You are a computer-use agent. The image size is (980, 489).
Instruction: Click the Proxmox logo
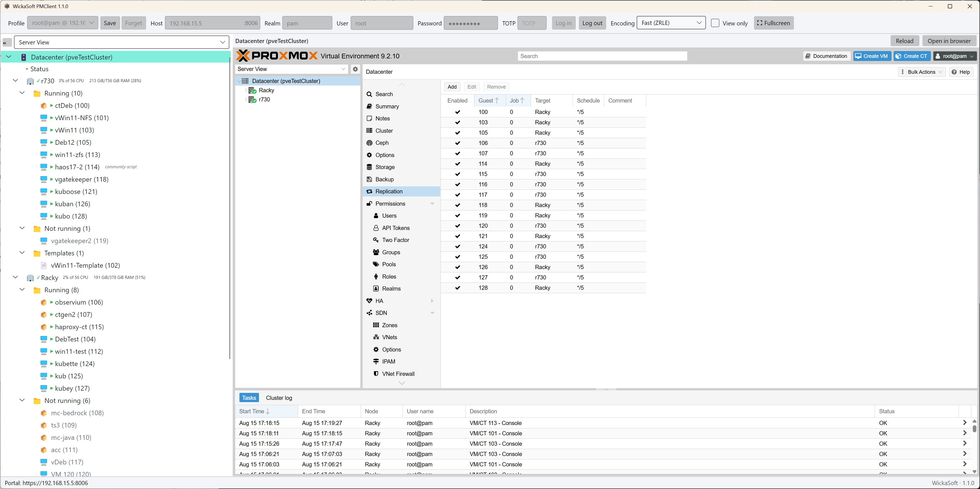coord(277,56)
